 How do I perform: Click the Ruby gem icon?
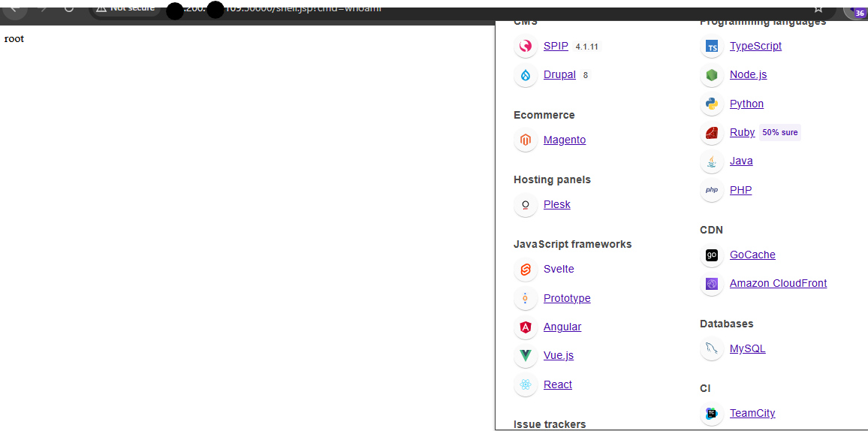coord(712,133)
